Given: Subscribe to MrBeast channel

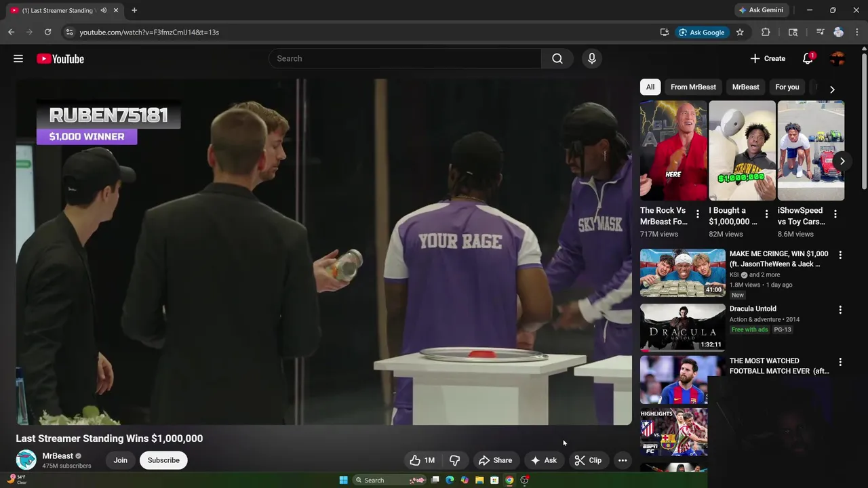Looking at the screenshot, I should [163, 460].
